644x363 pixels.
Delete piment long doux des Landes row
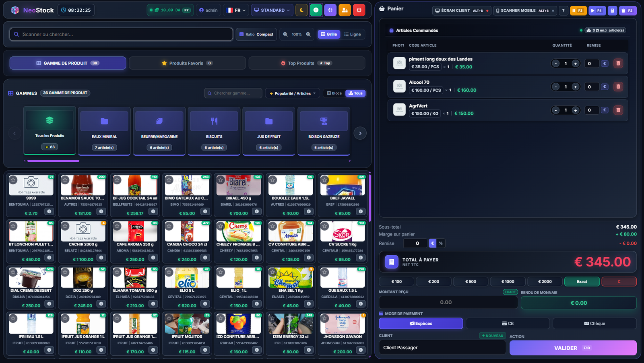619,63
